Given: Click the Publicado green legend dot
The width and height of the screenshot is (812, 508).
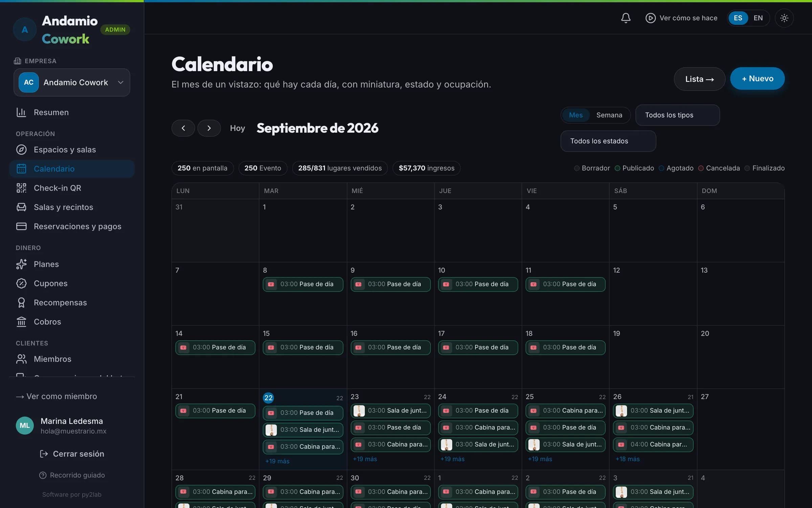Looking at the screenshot, I should [x=617, y=168].
